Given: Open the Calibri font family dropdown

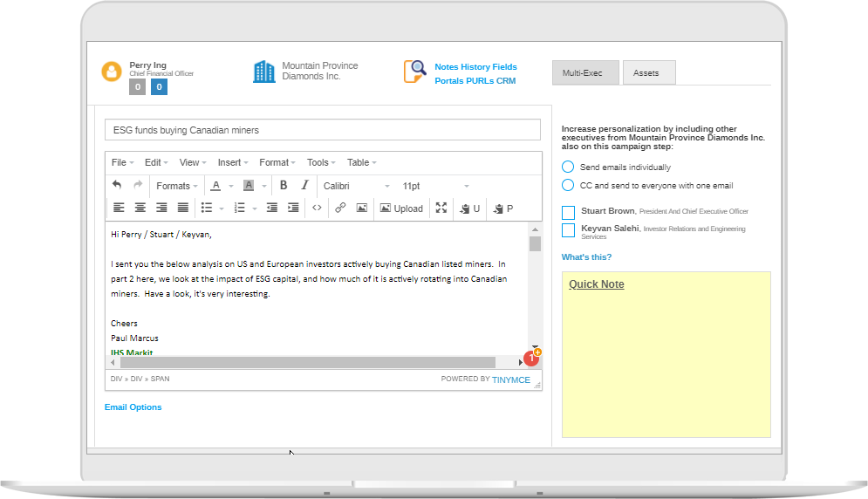Looking at the screenshot, I should (x=357, y=186).
